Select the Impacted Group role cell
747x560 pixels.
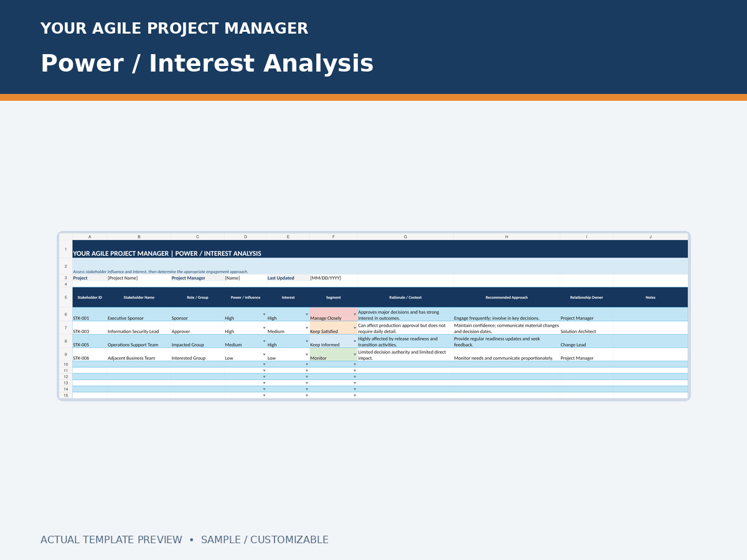[x=198, y=341]
